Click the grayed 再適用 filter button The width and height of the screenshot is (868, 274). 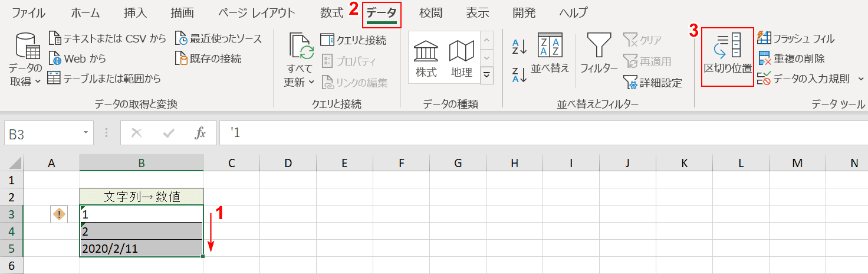tap(647, 61)
